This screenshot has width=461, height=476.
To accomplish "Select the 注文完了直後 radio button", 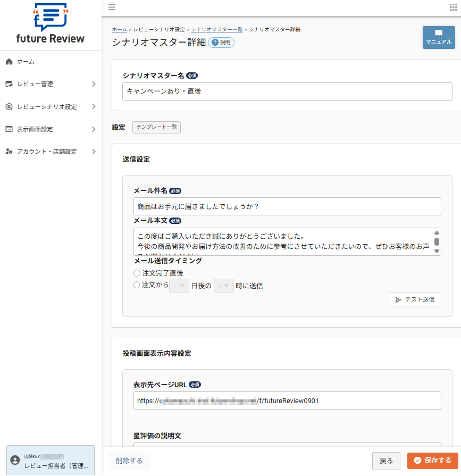I will point(137,273).
